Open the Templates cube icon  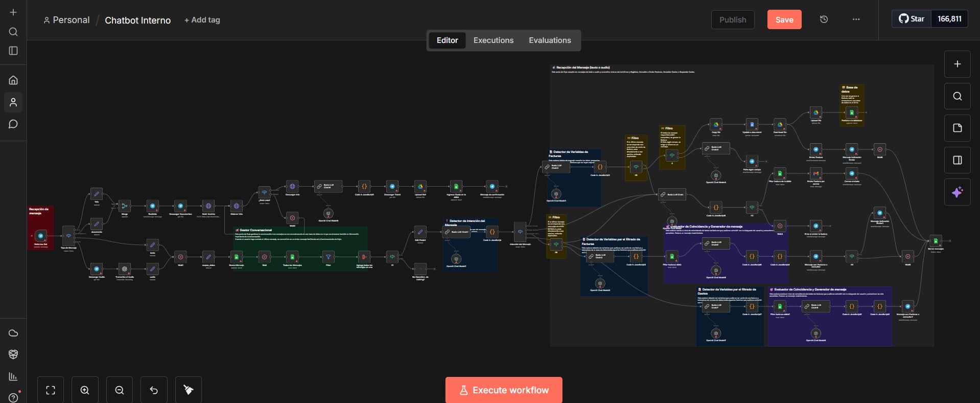(x=13, y=354)
